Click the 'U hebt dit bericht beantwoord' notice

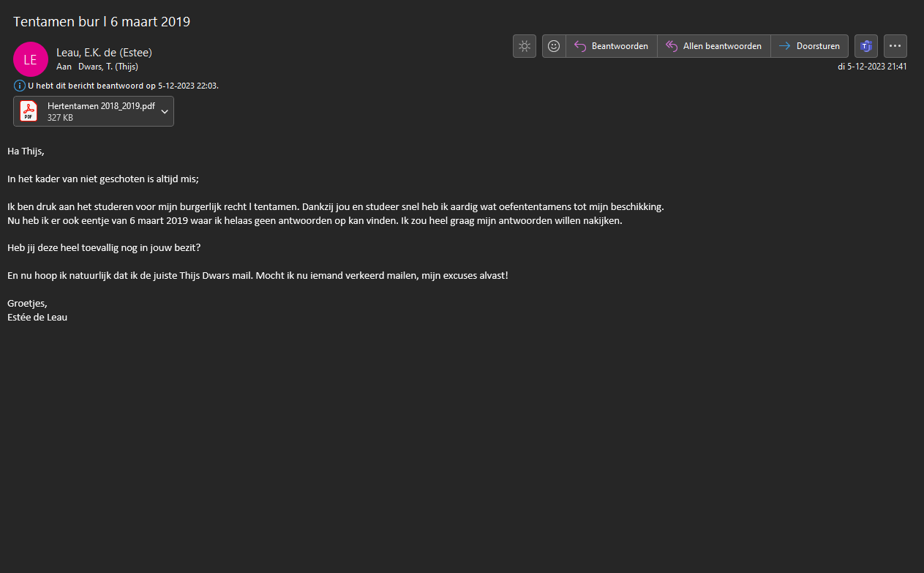pos(123,86)
